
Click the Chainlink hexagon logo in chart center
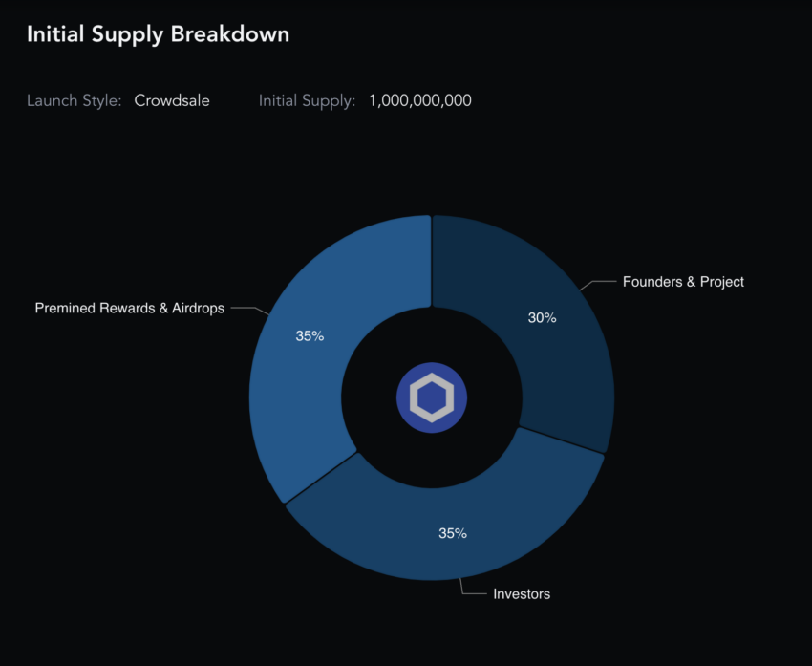432,397
